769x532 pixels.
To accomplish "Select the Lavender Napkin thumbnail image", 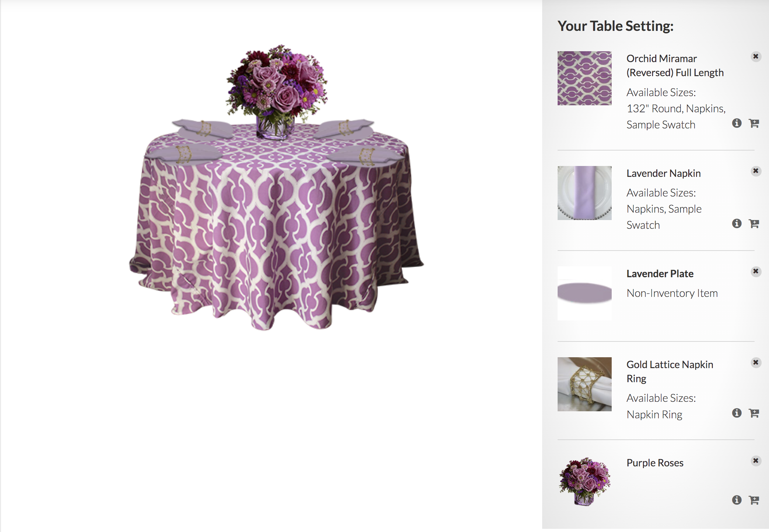I will point(584,193).
